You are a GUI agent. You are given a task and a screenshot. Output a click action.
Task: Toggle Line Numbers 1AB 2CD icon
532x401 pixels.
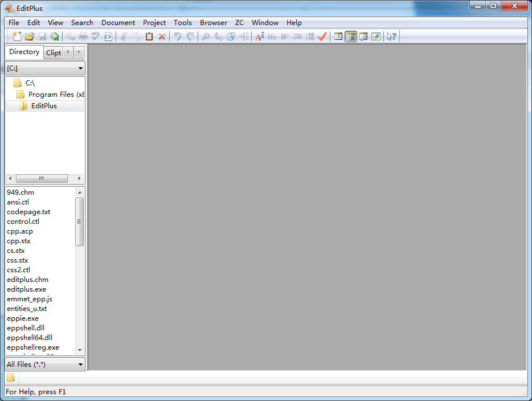pos(310,36)
